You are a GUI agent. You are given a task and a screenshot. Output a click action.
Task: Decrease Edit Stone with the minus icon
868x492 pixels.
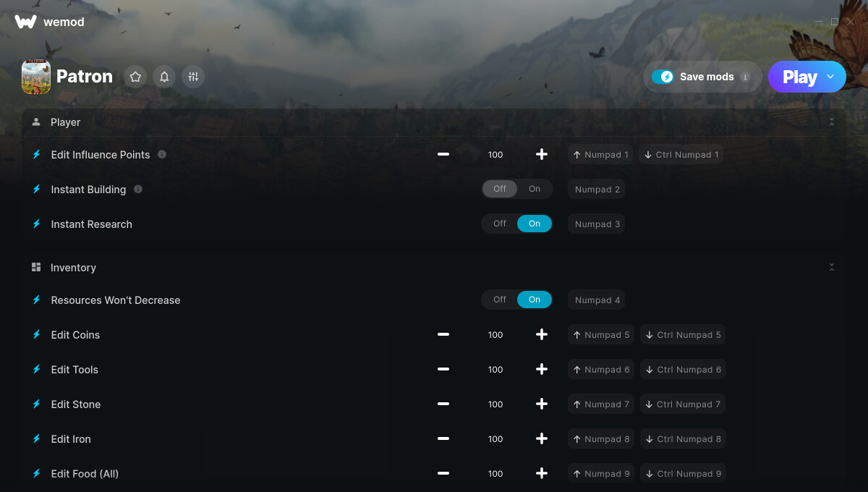443,404
